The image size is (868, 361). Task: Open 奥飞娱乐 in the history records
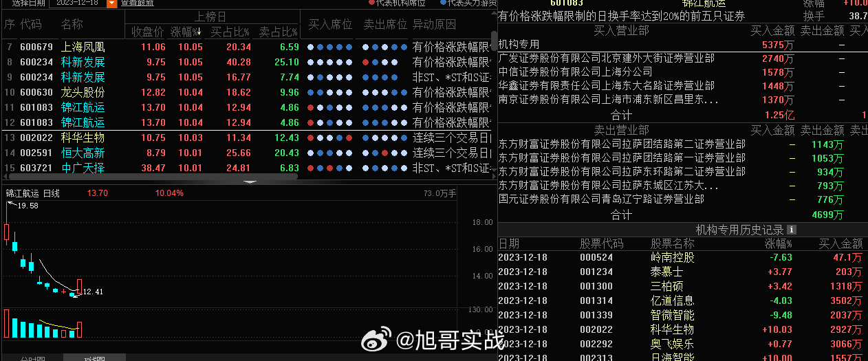coord(672,344)
